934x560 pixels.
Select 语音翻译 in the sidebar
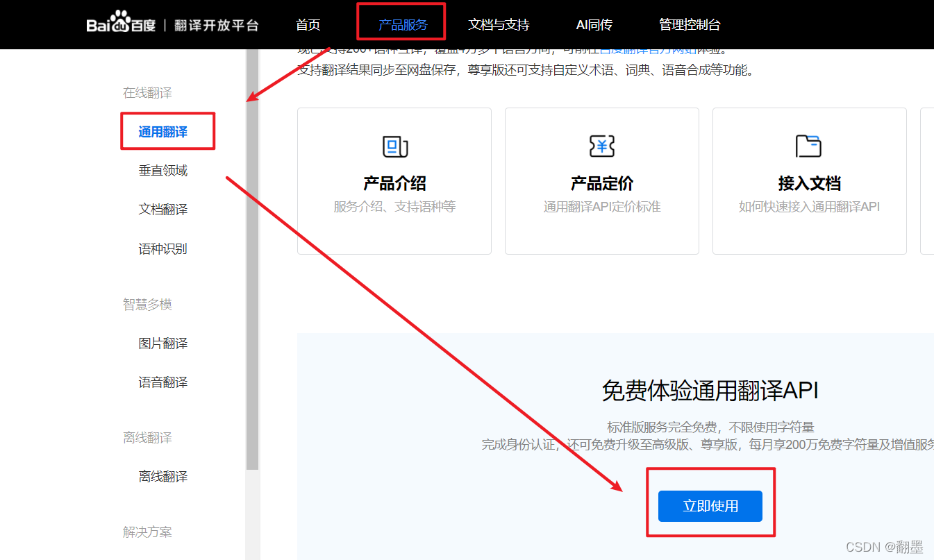[x=163, y=382]
